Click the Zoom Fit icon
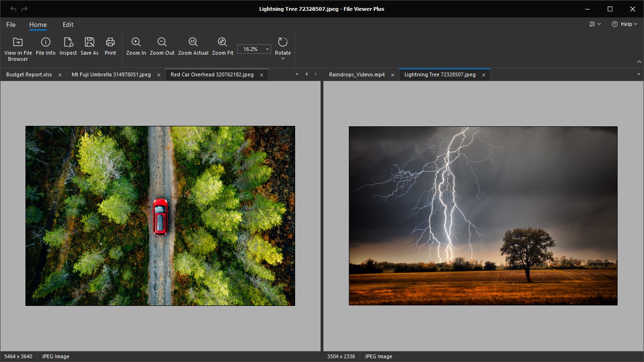 (x=223, y=42)
